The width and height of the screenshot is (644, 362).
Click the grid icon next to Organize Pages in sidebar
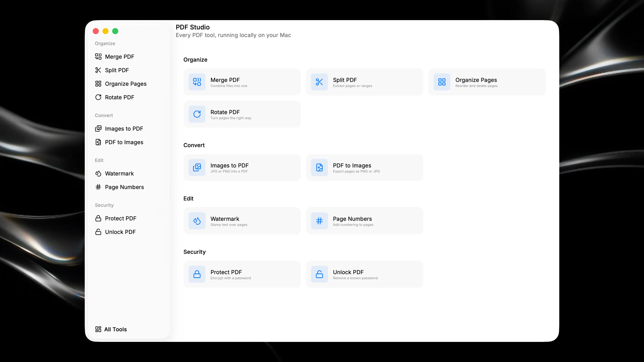tap(98, 83)
